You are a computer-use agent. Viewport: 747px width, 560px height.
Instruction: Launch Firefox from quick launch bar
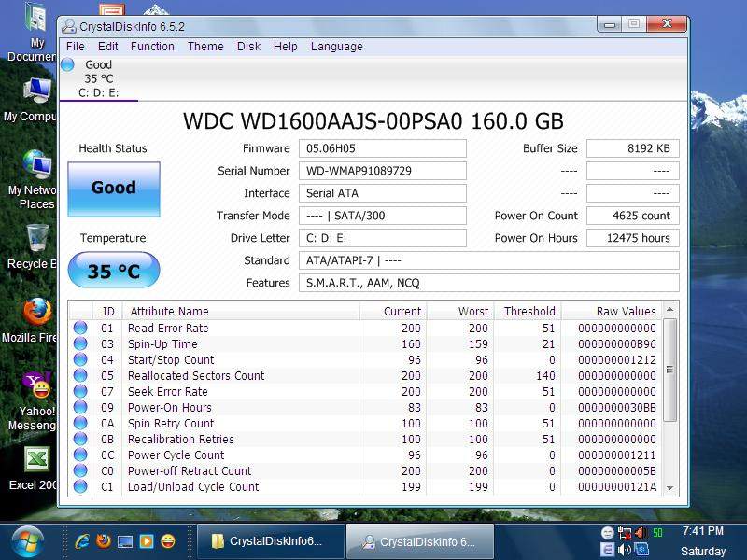coord(104,541)
